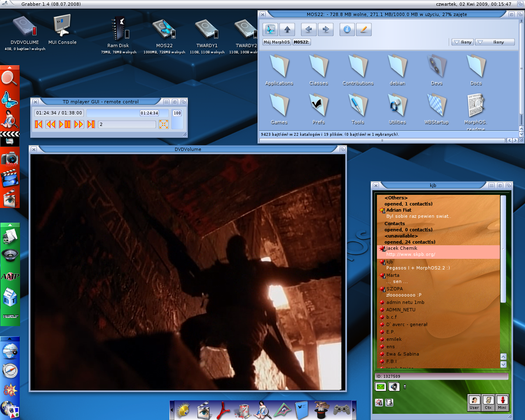The width and height of the screenshot is (525, 420).
Task: Click the CD disc icon in bottom dock
Action: tap(183, 410)
